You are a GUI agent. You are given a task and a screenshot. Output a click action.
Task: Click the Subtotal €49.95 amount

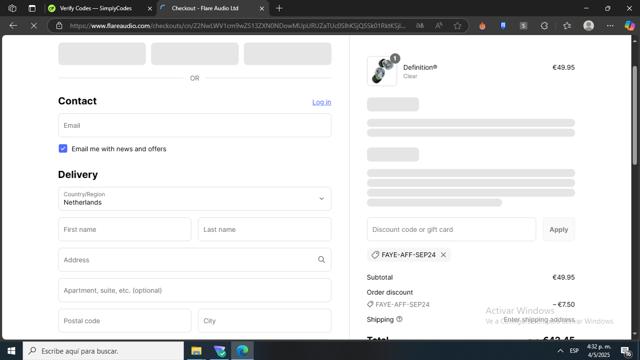point(563,277)
